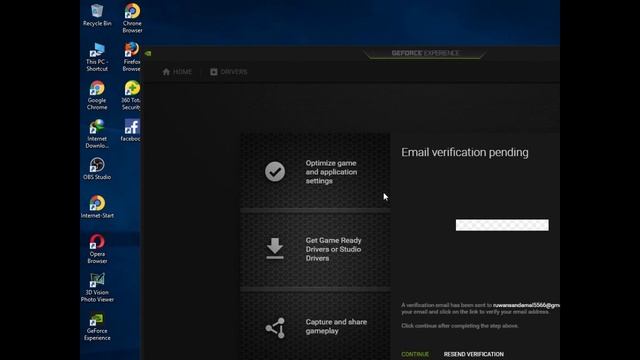Launch OBS Studio from desktop
Viewport: 640px width, 360px height.
(x=97, y=169)
